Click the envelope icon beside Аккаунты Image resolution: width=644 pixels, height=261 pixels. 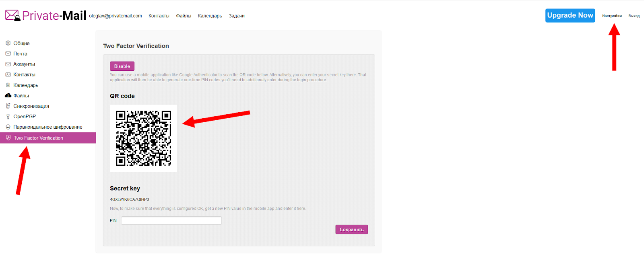coord(8,64)
